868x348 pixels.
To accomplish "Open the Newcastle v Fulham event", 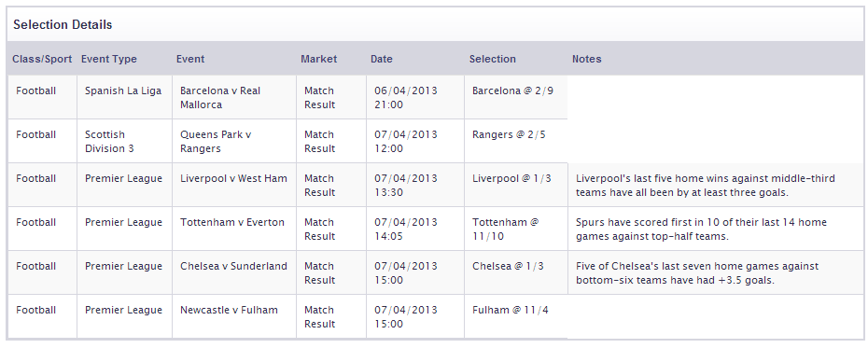I will pos(230,310).
